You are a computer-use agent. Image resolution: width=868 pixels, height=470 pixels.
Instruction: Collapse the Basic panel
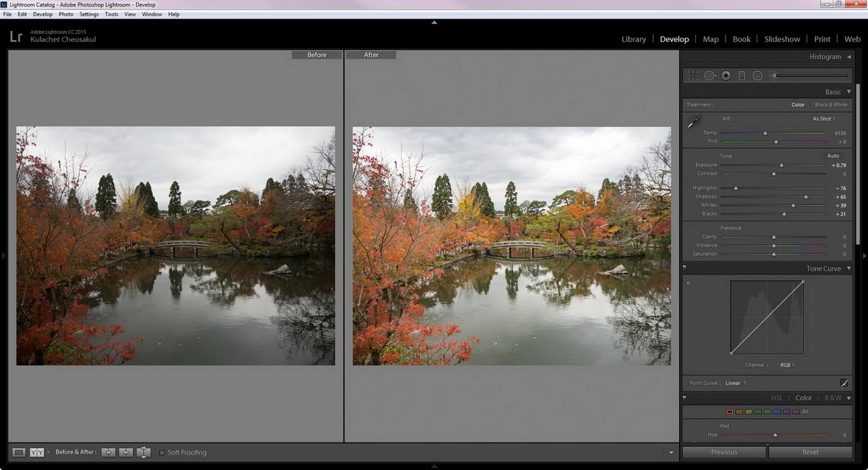[x=849, y=92]
